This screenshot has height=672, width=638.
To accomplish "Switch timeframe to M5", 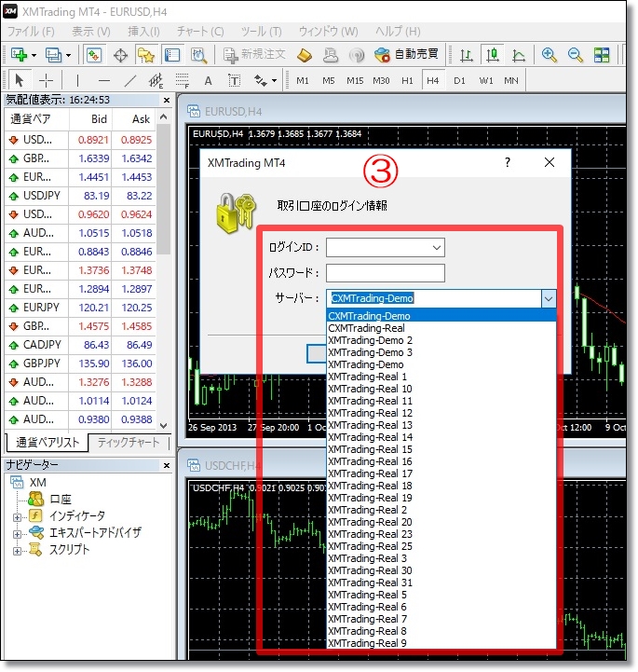I will pyautogui.click(x=329, y=80).
